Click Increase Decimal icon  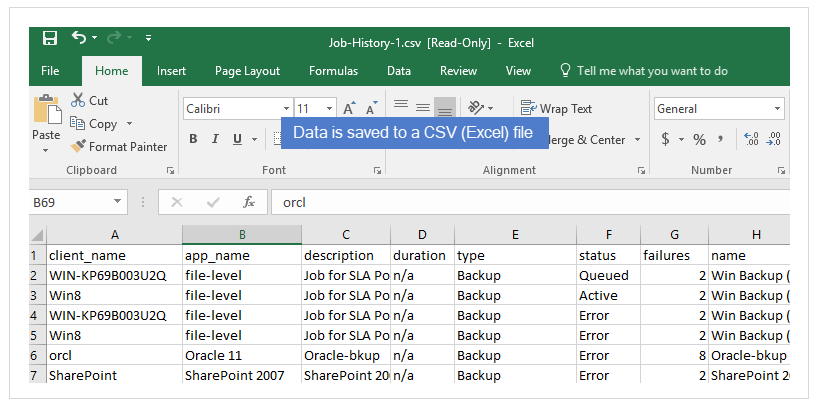751,139
